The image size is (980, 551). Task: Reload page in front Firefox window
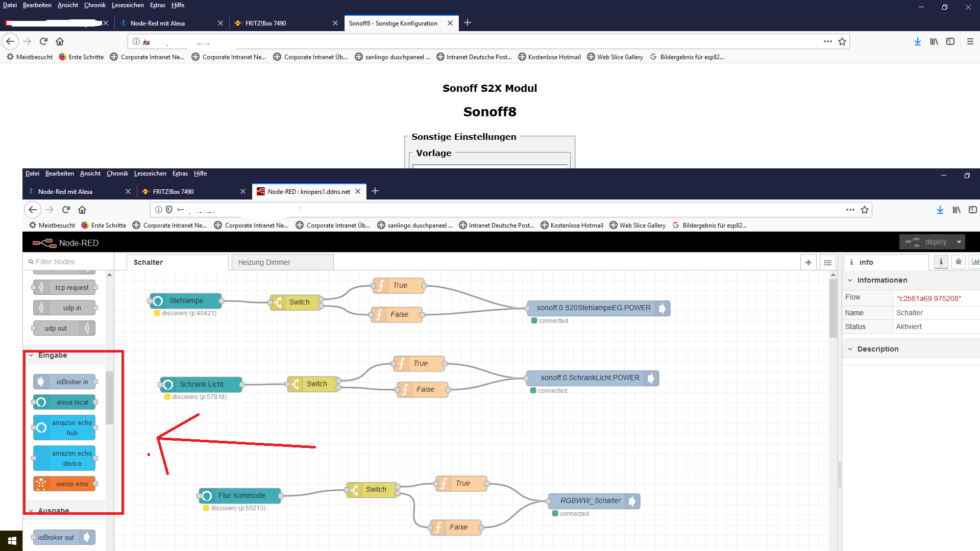tap(66, 210)
